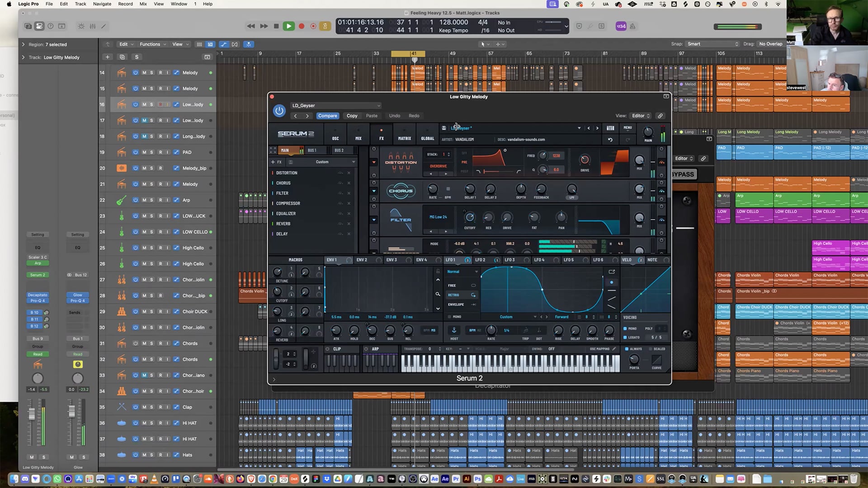Viewport: 868px width, 488px height.
Task: Load previous plugin setting in header
Action: coord(296,116)
